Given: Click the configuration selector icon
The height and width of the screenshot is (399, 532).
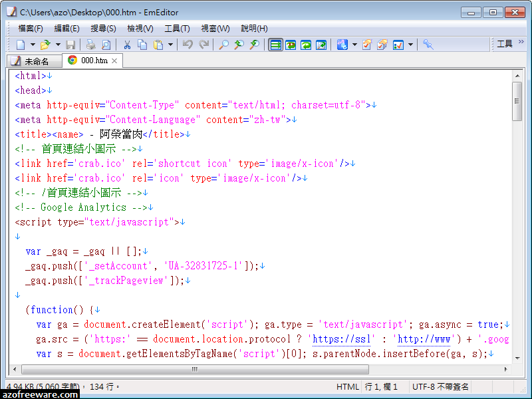Looking at the screenshot, I should click(342, 45).
